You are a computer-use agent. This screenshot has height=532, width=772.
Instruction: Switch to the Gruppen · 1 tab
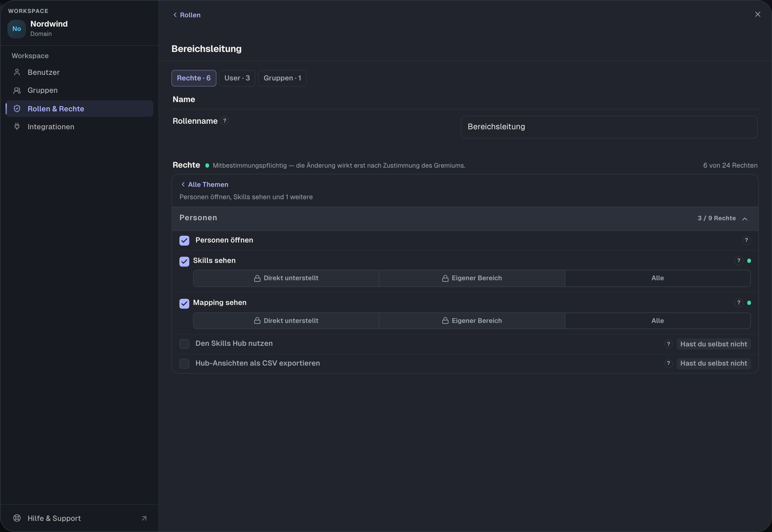click(x=282, y=78)
